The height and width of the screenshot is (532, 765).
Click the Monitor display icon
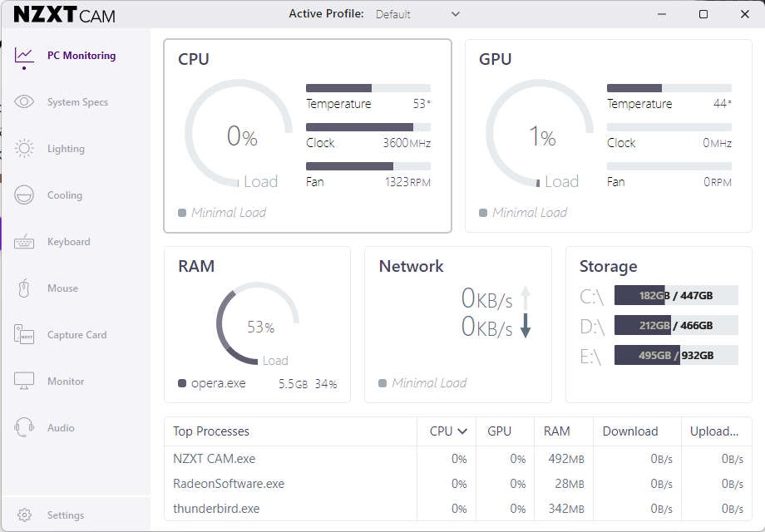point(24,382)
